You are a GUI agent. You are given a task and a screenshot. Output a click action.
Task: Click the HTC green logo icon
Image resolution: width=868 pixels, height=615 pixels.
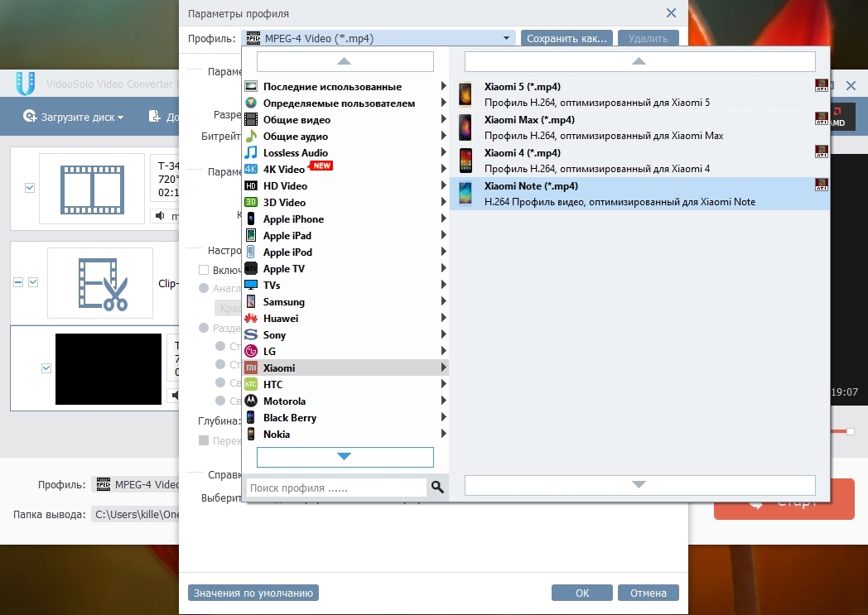pyautogui.click(x=251, y=385)
